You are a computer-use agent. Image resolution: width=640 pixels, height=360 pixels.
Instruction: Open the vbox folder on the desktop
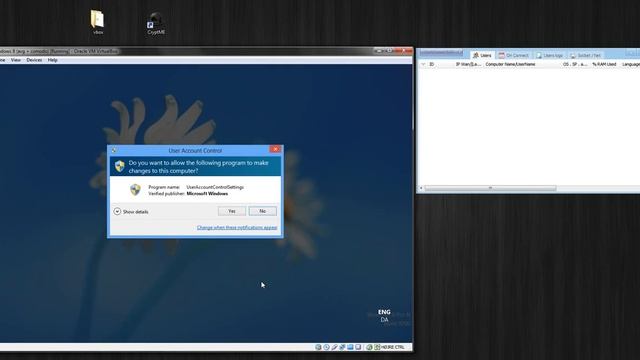(x=97, y=22)
